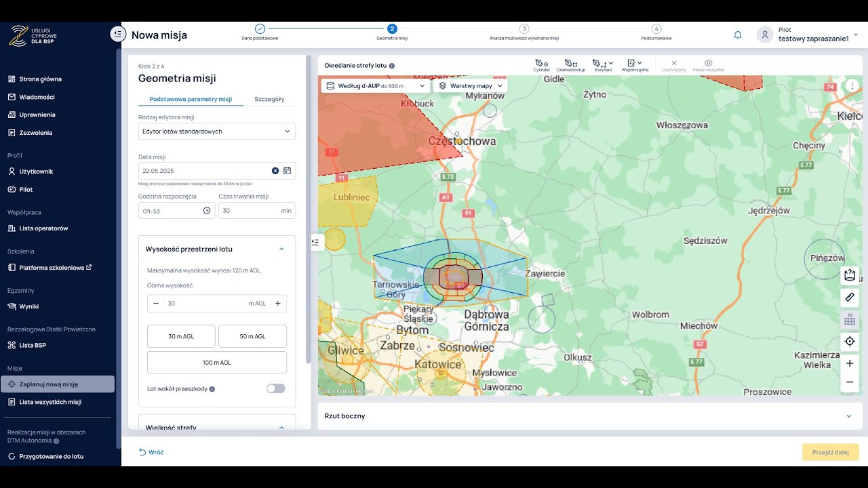868x488 pixels.
Task: Open the Warstwy mapy dropdown
Action: [470, 86]
